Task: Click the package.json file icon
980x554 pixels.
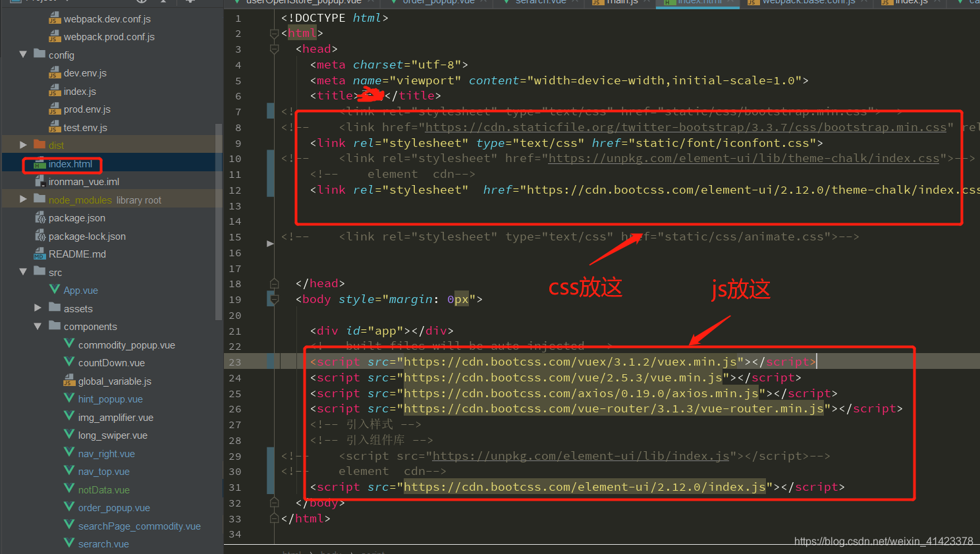Action: (40, 217)
